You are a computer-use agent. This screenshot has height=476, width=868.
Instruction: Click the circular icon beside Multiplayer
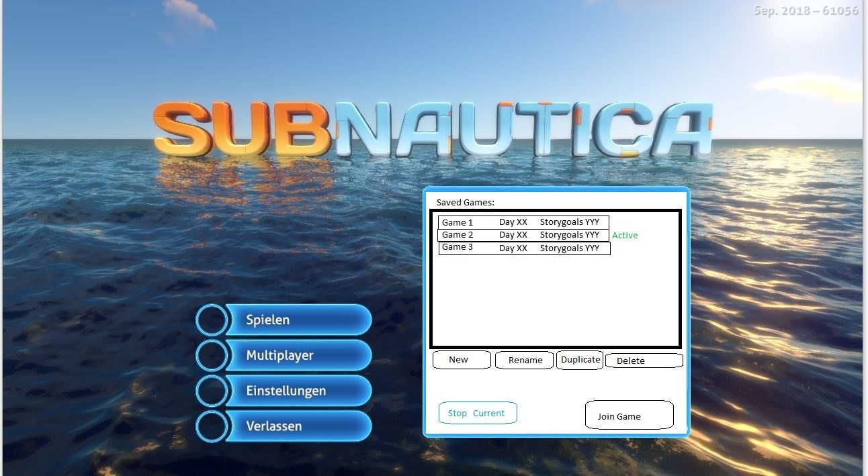click(212, 355)
